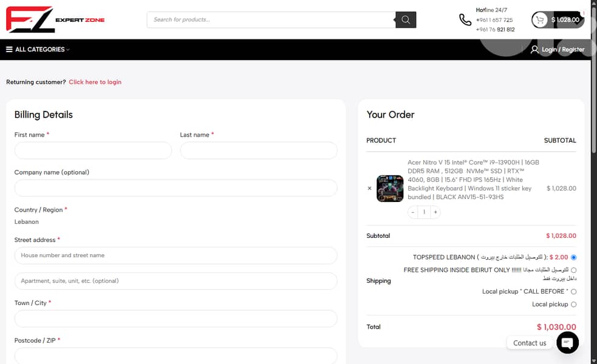The height and width of the screenshot is (364, 597).
Task: Click the 'Click here to login' link
Action: (x=95, y=82)
